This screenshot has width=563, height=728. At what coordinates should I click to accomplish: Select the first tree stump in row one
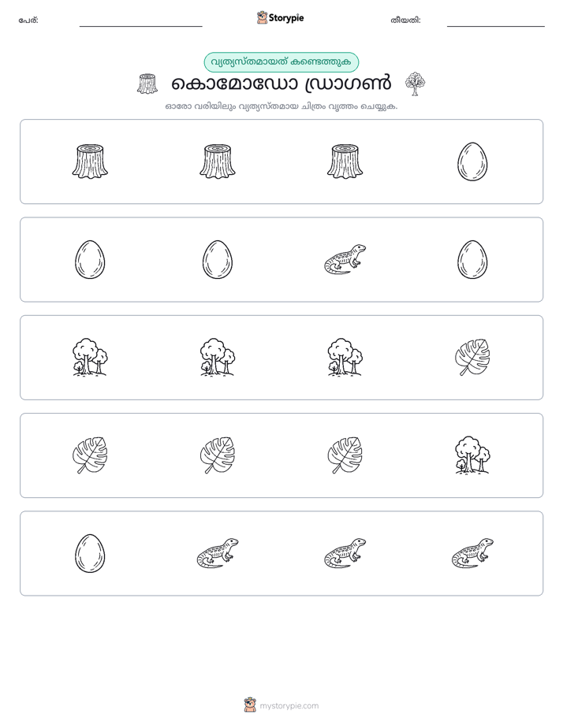click(x=90, y=162)
